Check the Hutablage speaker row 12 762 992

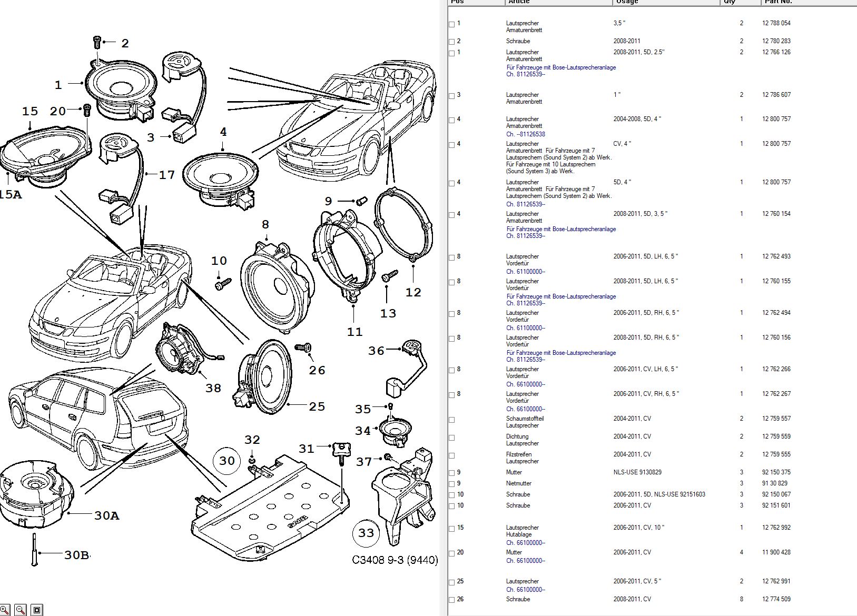click(451, 529)
